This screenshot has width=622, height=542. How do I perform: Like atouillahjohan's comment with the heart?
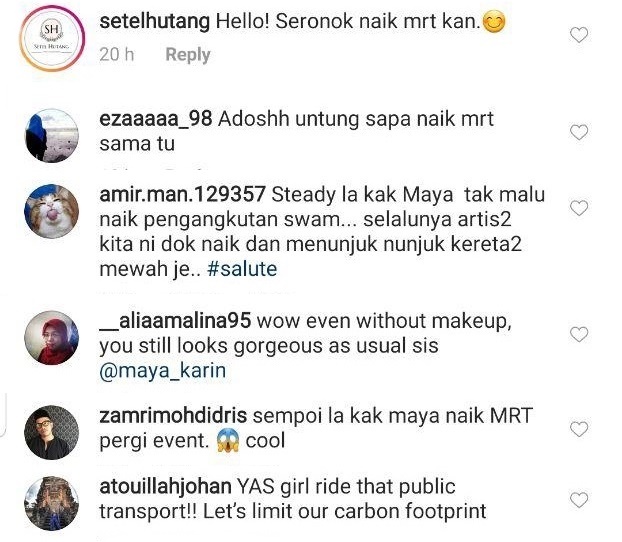pos(579,500)
